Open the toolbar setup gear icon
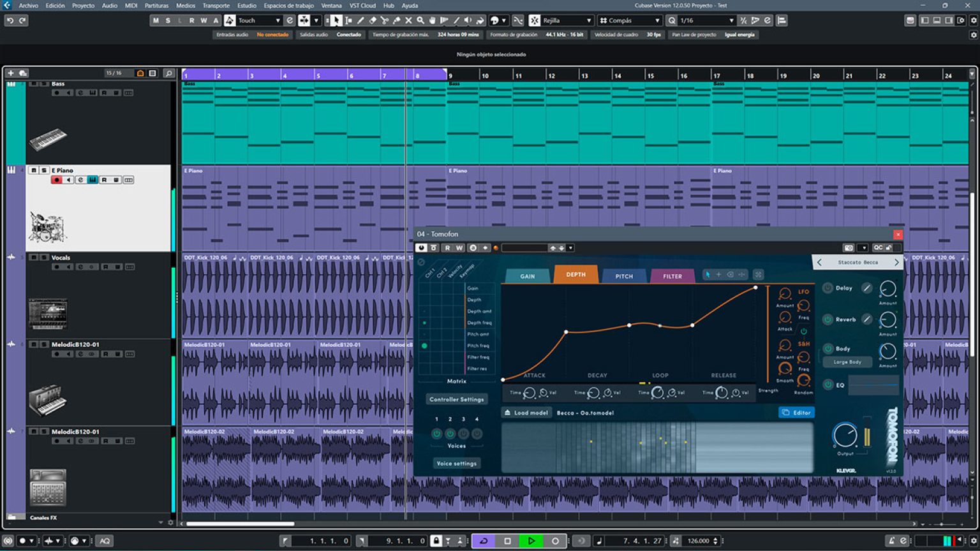Image resolution: width=980 pixels, height=551 pixels. [x=974, y=20]
